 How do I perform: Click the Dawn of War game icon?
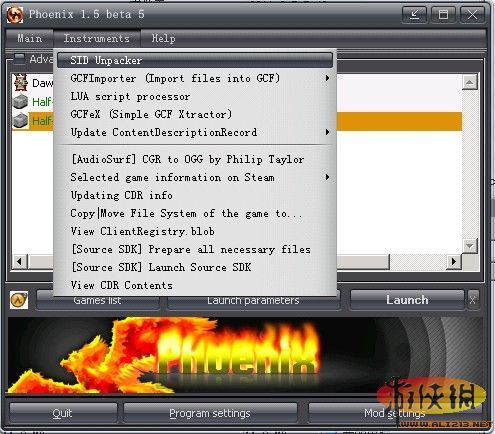(20, 83)
